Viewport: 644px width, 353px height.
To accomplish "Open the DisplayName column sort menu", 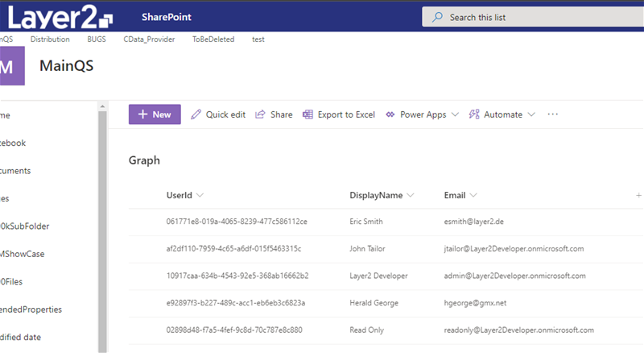I will click(x=411, y=196).
